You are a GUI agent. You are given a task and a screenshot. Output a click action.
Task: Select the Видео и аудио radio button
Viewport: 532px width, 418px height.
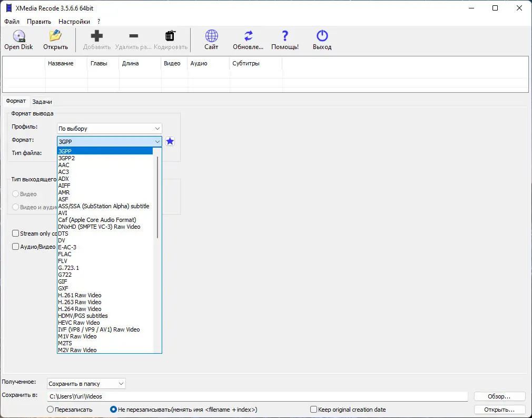(x=15, y=207)
